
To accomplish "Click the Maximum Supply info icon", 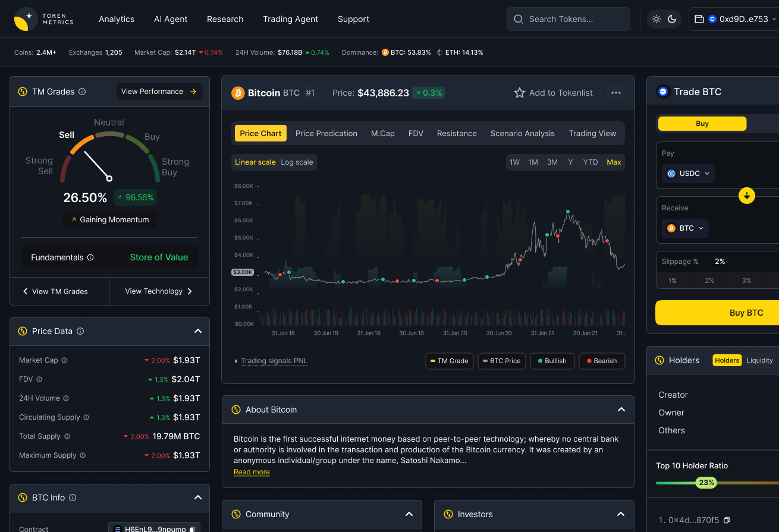I will (83, 455).
